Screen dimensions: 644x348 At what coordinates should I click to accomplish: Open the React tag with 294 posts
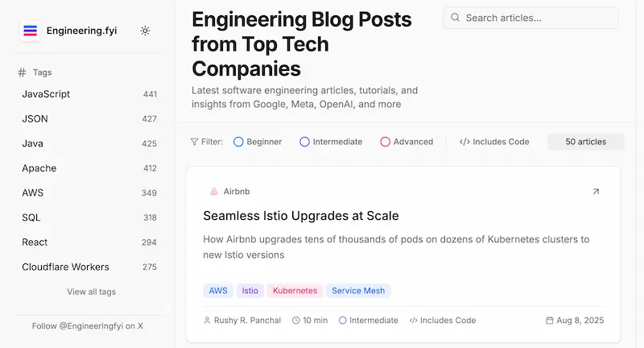pos(89,242)
